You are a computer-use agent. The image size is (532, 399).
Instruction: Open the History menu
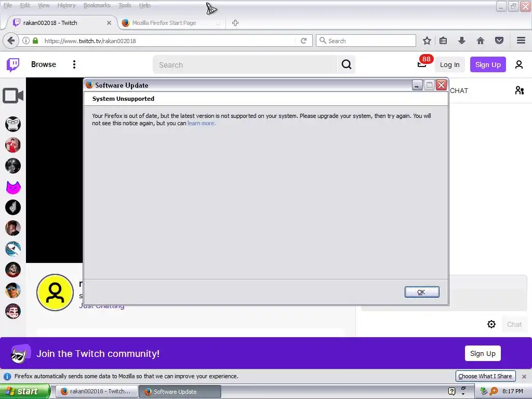[x=66, y=5]
